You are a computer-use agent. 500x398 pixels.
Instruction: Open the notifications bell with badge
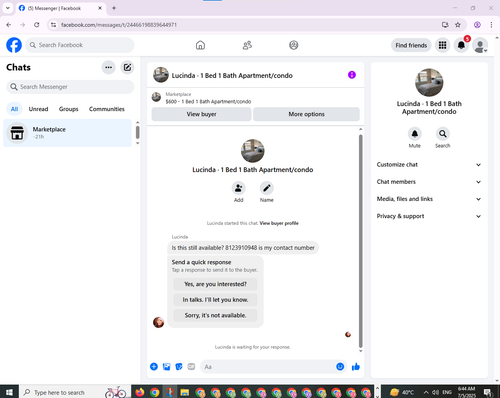tap(461, 45)
